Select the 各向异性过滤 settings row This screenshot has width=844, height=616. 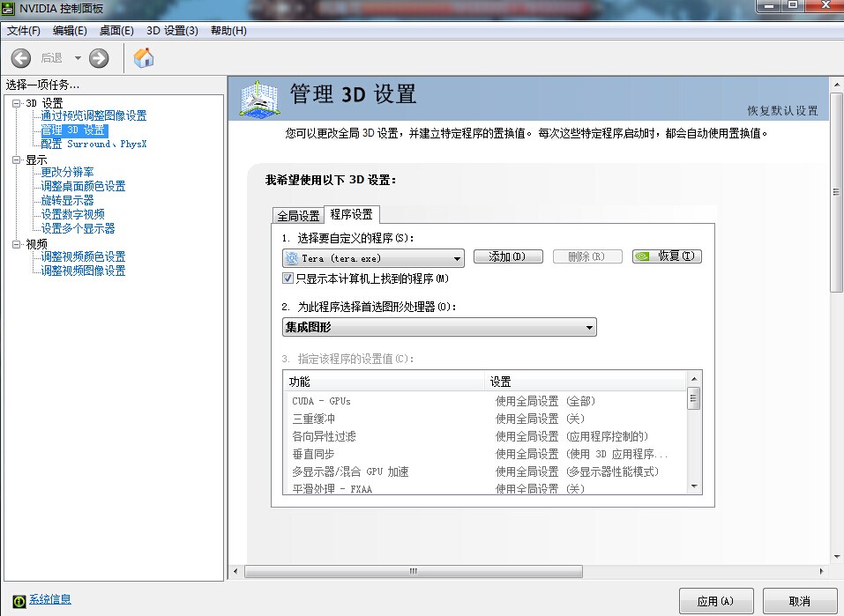coord(484,436)
